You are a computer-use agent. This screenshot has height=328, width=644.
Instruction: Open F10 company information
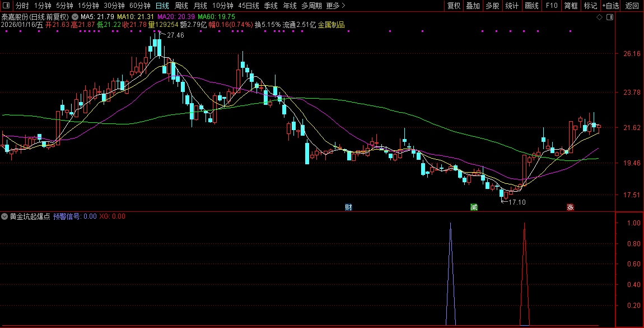tap(552, 6)
